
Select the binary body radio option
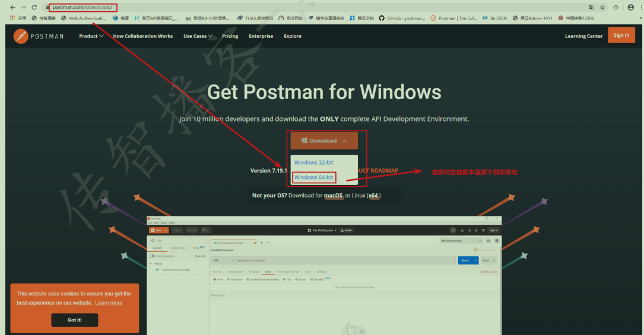click(297, 279)
